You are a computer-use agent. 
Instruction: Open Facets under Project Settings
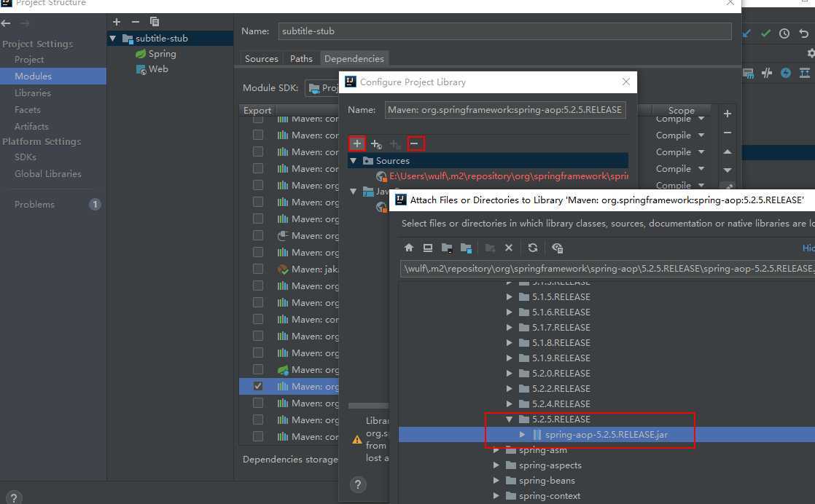28,109
